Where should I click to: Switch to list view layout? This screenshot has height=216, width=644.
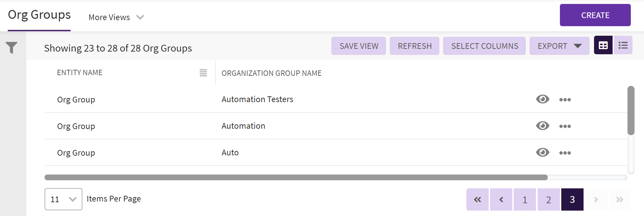coord(623,45)
